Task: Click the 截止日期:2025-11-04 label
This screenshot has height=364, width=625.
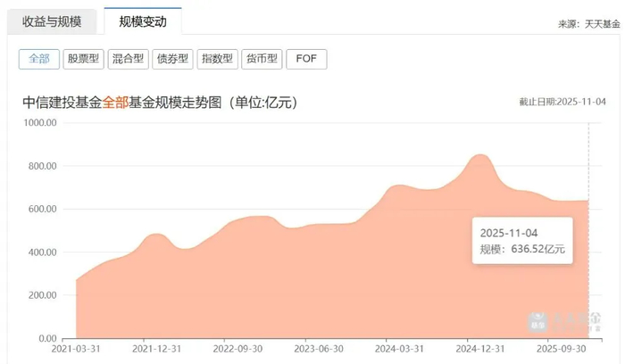Action: click(x=562, y=102)
